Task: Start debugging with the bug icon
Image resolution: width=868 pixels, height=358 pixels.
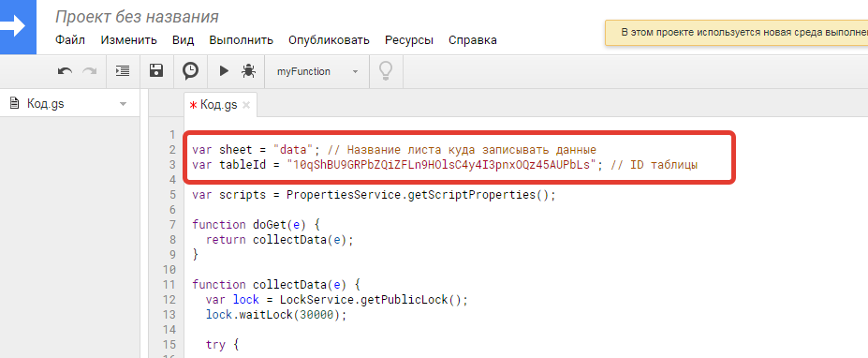Action: coord(248,71)
